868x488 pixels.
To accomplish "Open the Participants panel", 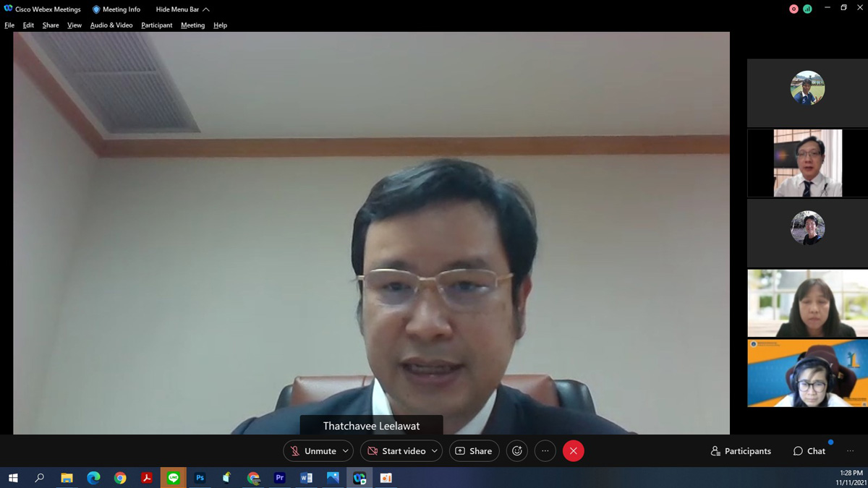I will (x=741, y=451).
